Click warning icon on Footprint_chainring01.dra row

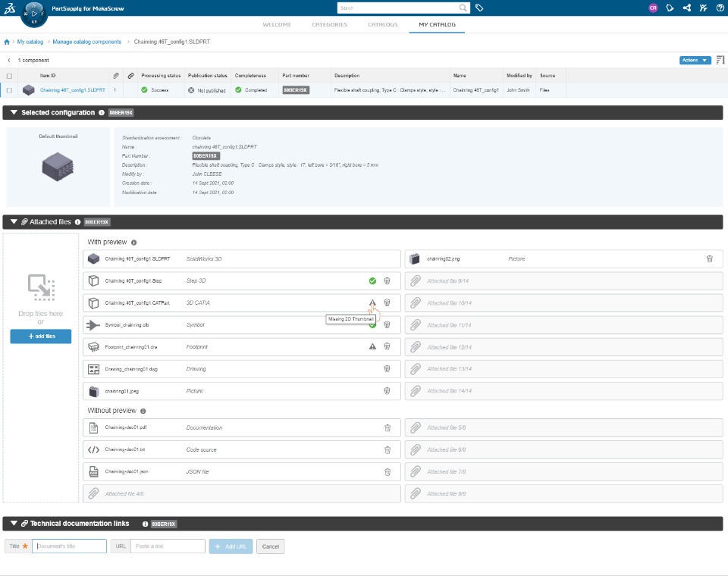point(372,346)
